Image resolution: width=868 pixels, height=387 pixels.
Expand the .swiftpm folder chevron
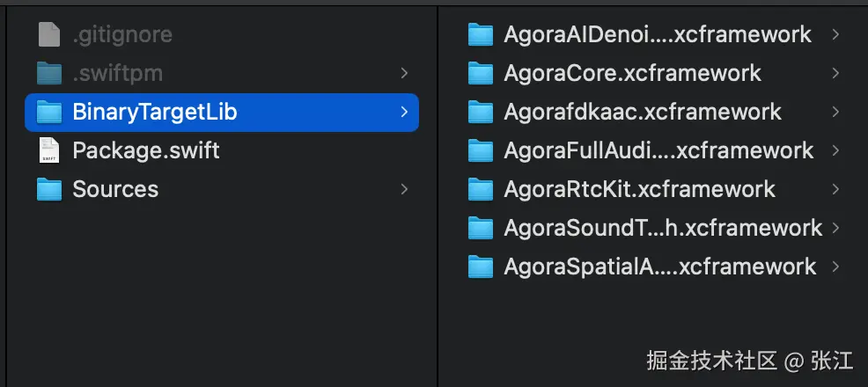(403, 73)
